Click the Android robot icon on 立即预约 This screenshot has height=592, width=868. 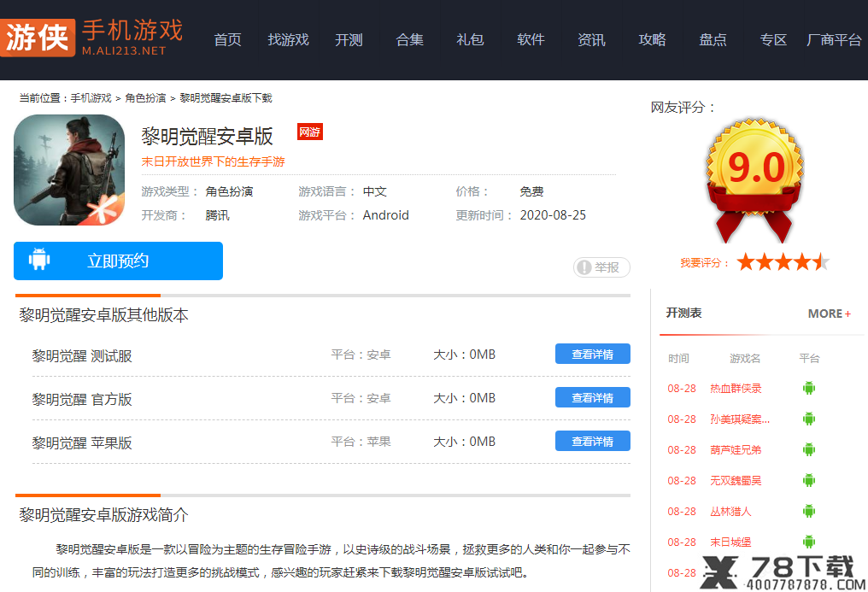[39, 260]
